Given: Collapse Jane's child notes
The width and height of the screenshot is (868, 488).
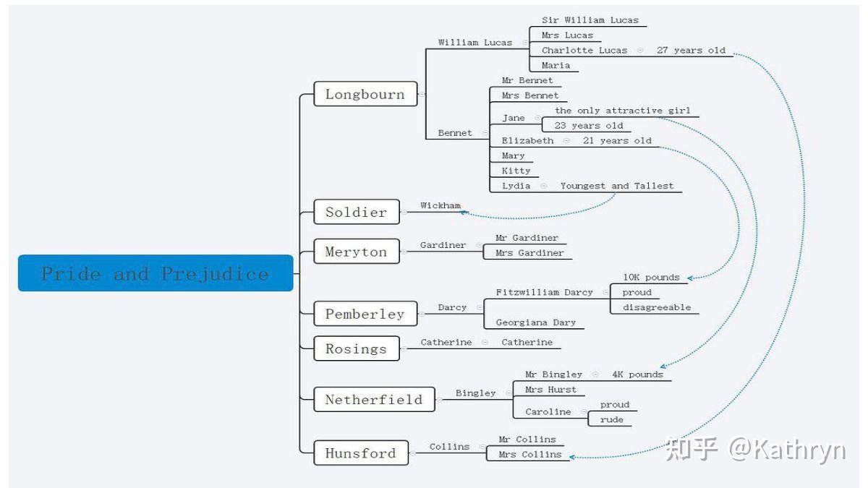Looking at the screenshot, I should click(537, 118).
